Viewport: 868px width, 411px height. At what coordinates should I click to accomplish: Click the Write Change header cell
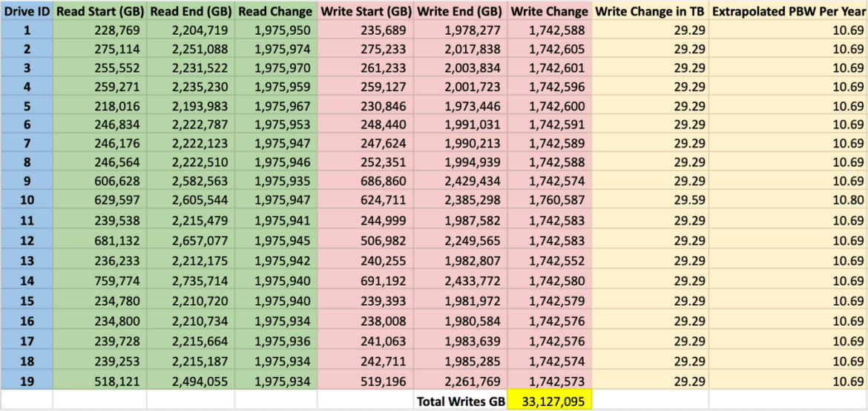point(549,11)
